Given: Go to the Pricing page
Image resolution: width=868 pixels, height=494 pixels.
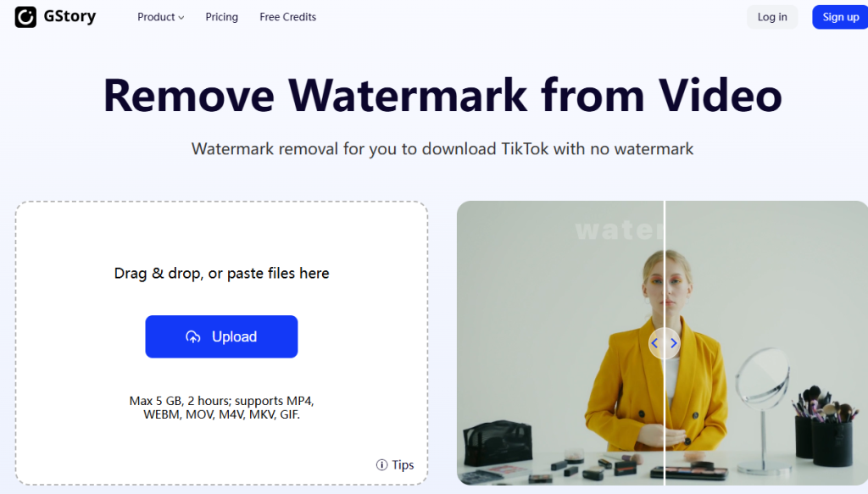Looking at the screenshot, I should point(221,17).
